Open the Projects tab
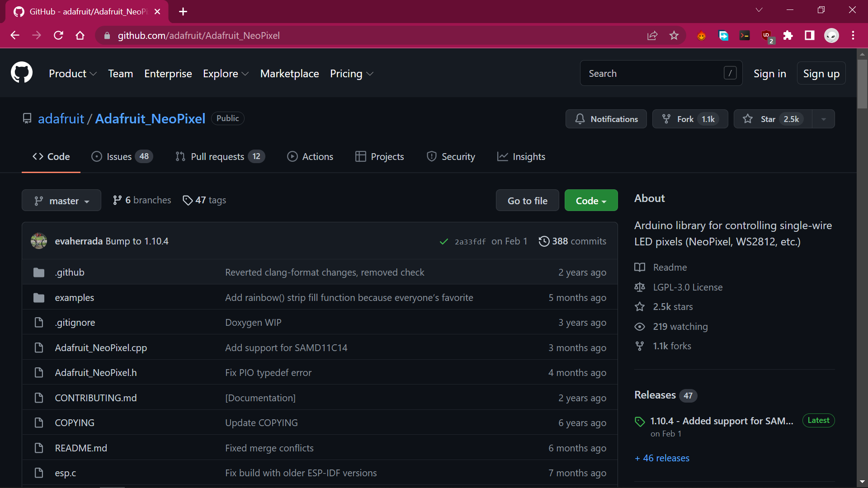Screen dimensions: 868x488 point(380,156)
